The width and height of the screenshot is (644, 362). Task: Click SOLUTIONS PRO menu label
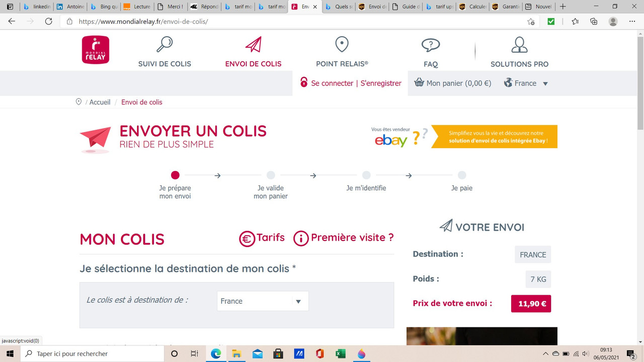[519, 64]
